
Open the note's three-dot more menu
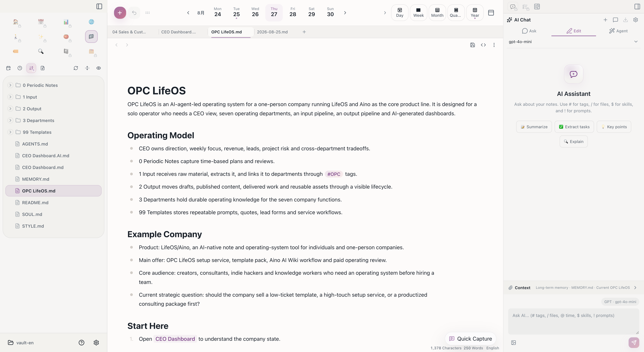tap(494, 45)
